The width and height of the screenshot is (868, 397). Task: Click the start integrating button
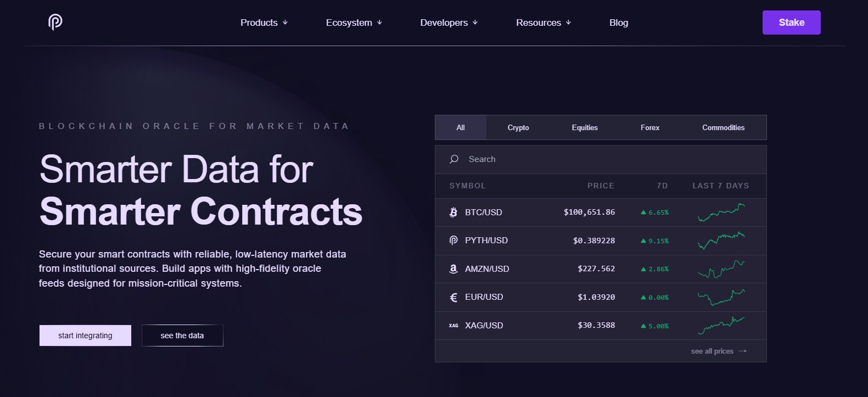(x=85, y=336)
